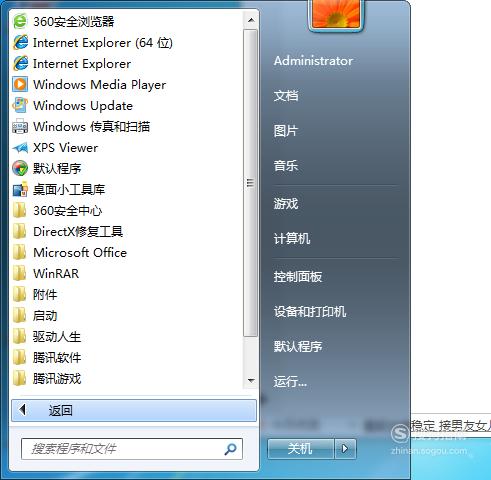Screen dimensions: 491x480
Task: Expand the 附件 folder label
Action: click(45, 295)
